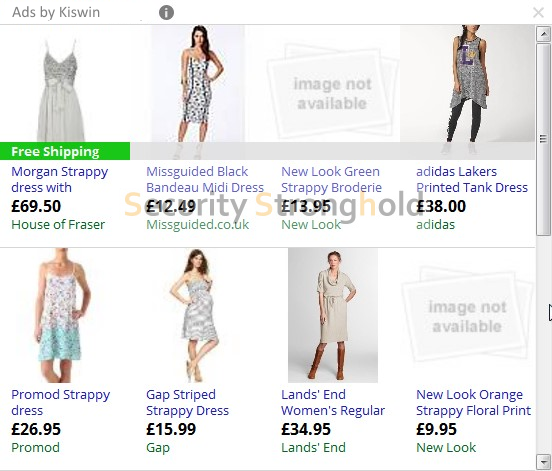The image size is (552, 471).
Task: Click the scrollbar down arrow
Action: (x=543, y=461)
